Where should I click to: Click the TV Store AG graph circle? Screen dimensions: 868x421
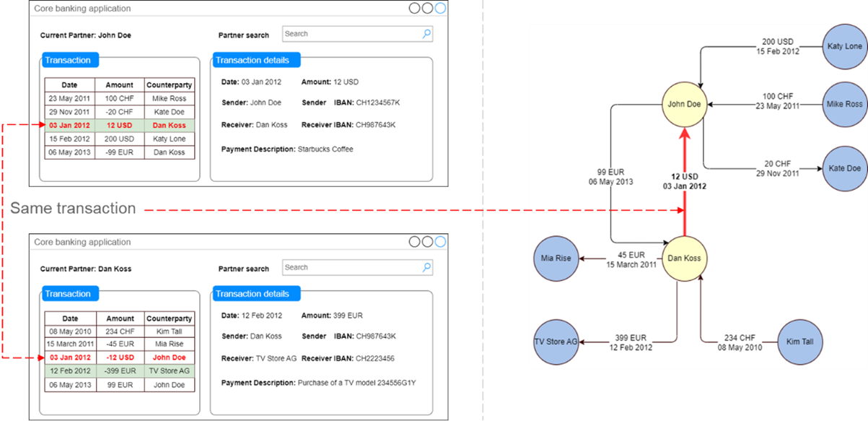point(556,341)
